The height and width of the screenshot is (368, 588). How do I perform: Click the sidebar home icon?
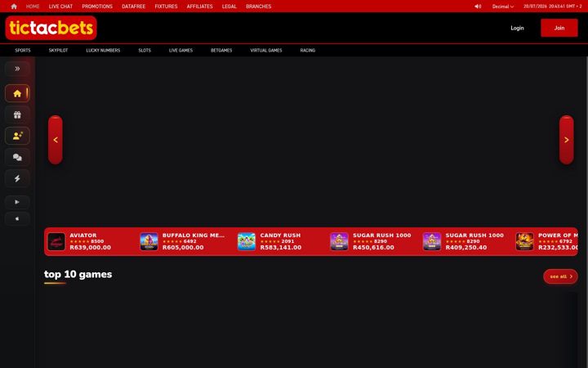click(17, 93)
